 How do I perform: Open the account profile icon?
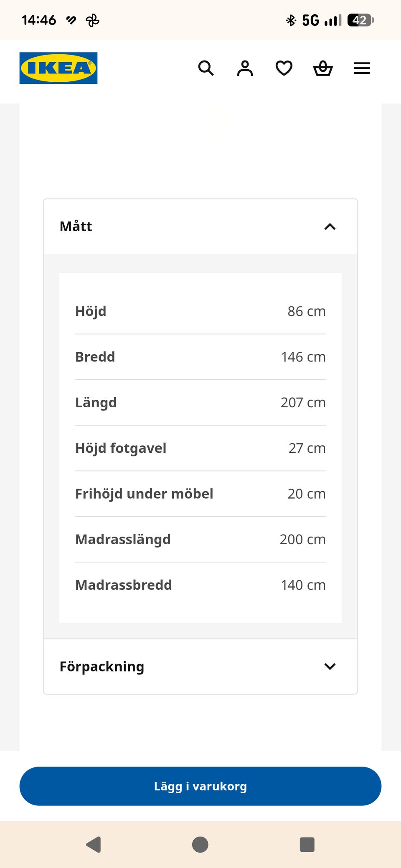click(245, 68)
